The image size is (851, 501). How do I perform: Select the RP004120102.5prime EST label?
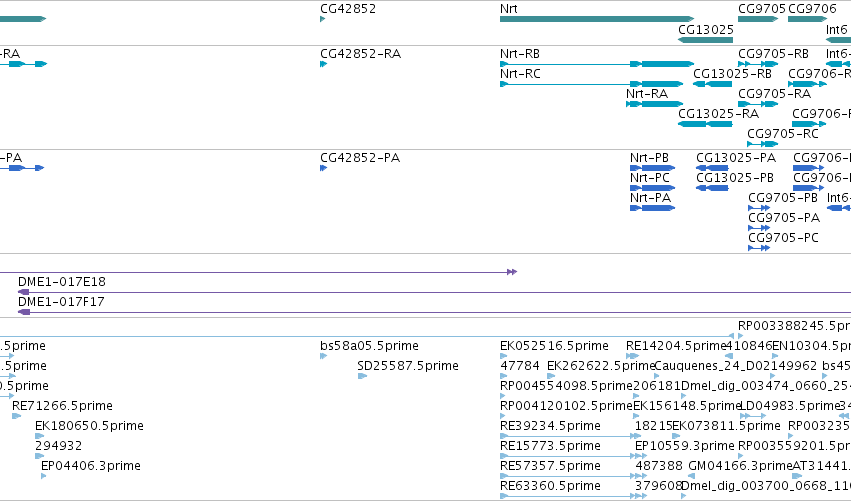567,407
